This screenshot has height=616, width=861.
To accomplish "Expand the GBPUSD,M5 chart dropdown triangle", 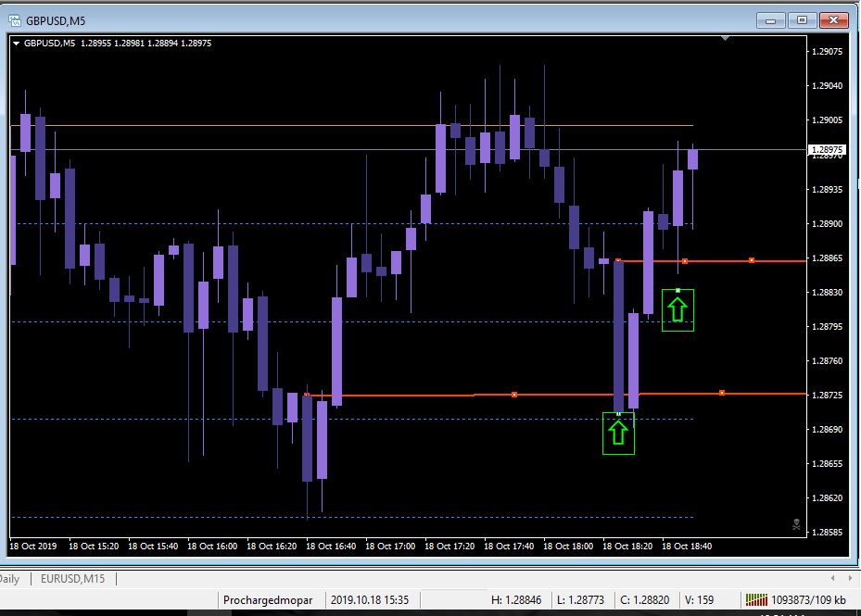I will 17,43.
